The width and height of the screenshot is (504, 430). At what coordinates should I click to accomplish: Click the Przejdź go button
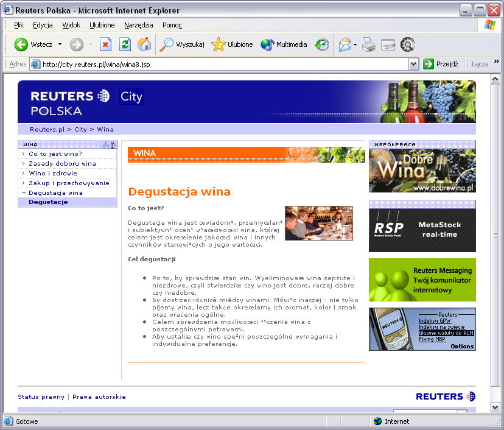tap(441, 64)
